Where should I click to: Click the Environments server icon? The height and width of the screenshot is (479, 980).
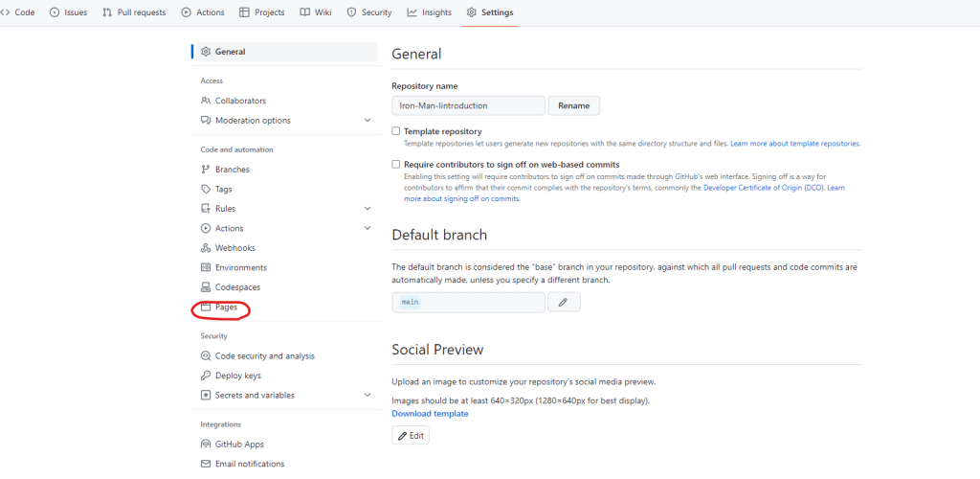(206, 267)
